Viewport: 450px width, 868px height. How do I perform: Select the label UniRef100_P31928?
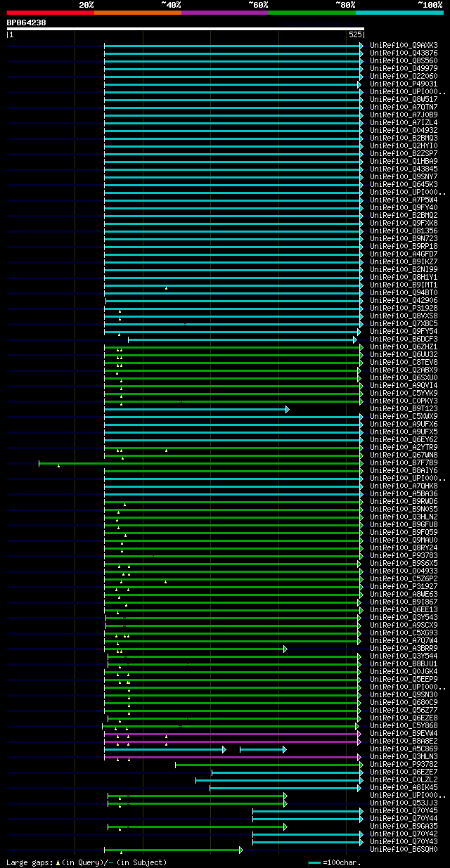click(x=404, y=309)
